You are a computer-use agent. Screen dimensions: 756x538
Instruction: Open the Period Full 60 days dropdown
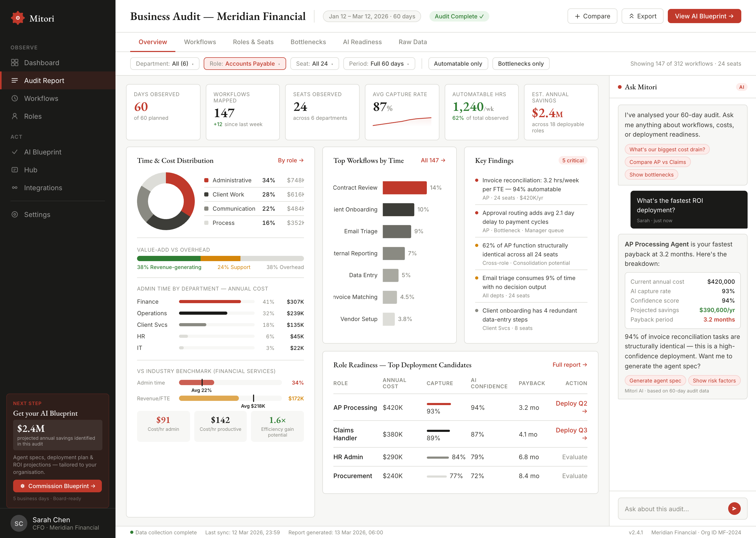[x=379, y=63]
